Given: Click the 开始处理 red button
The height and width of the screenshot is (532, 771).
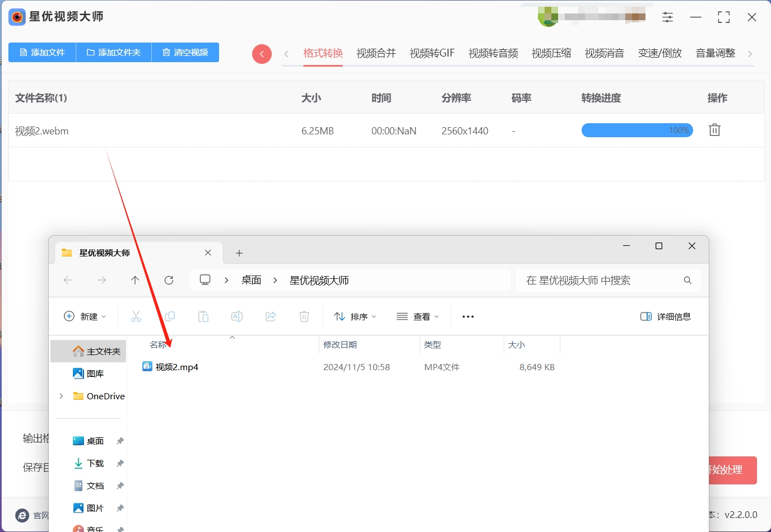Looking at the screenshot, I should [x=733, y=470].
